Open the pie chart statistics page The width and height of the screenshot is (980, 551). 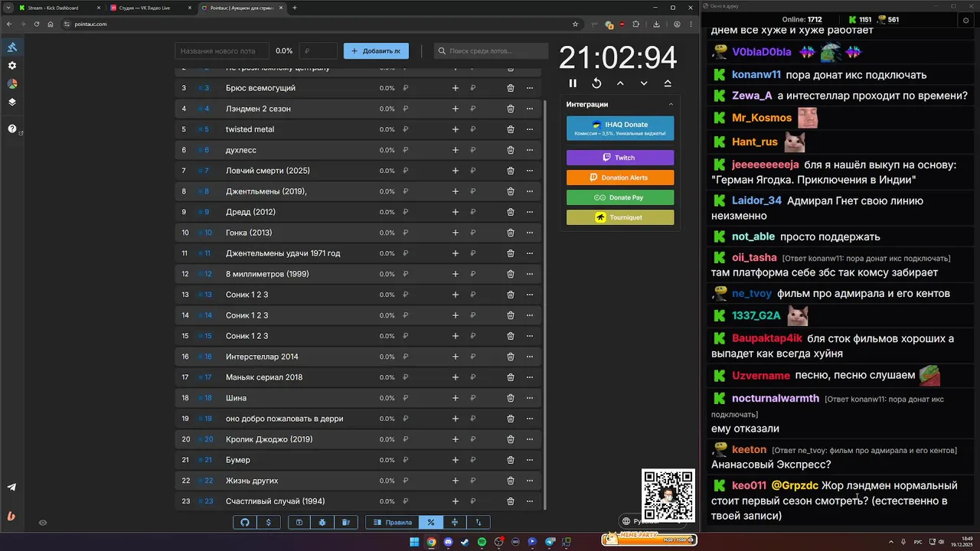click(12, 84)
